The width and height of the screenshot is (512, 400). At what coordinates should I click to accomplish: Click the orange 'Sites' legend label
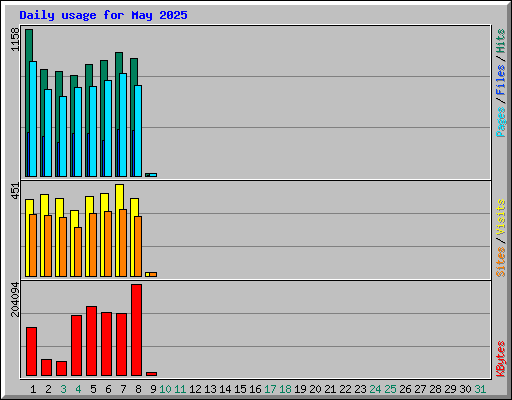pyautogui.click(x=500, y=262)
